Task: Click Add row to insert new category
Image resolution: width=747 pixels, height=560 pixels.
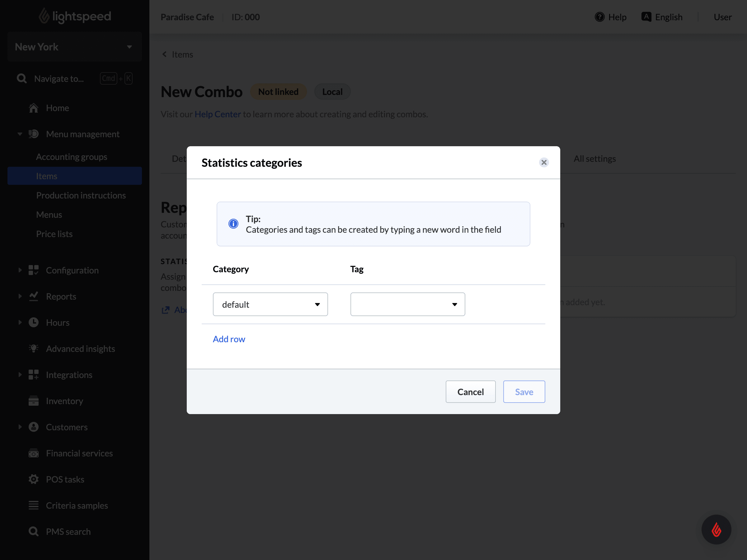Action: click(x=229, y=338)
